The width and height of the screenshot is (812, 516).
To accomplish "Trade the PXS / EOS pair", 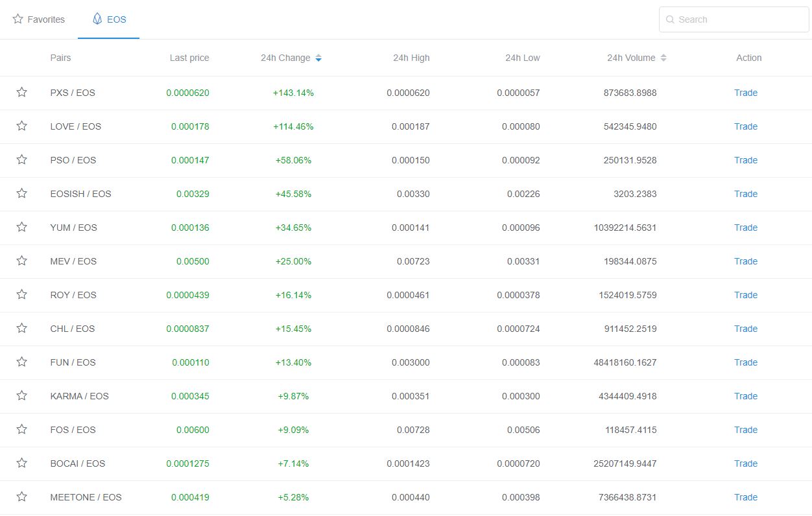I will click(x=746, y=93).
